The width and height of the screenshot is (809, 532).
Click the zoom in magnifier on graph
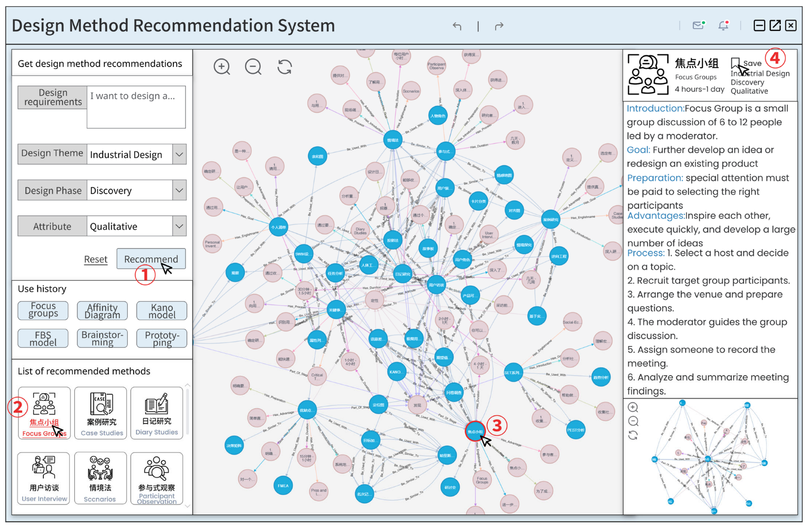click(222, 67)
